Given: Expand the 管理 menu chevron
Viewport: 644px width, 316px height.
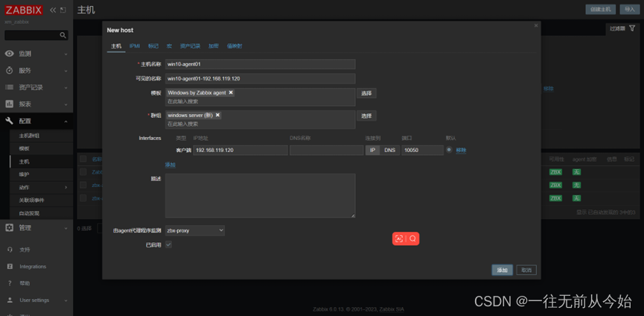Looking at the screenshot, I should coord(66,228).
